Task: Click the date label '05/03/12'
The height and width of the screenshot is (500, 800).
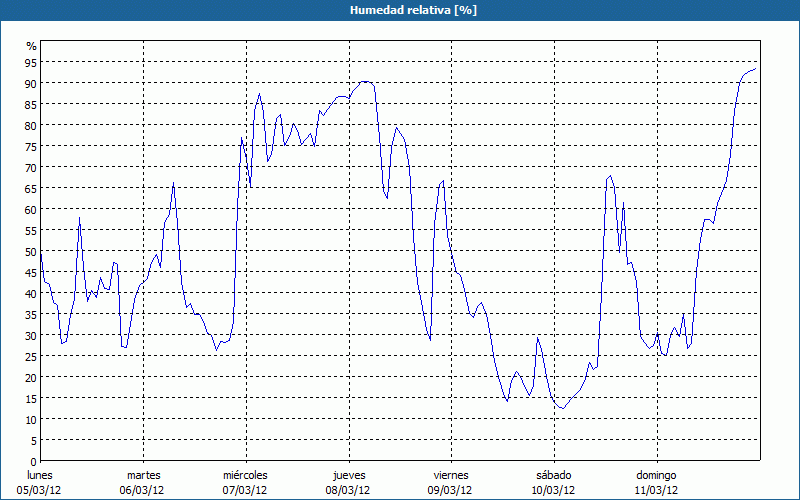Action: pyautogui.click(x=39, y=490)
